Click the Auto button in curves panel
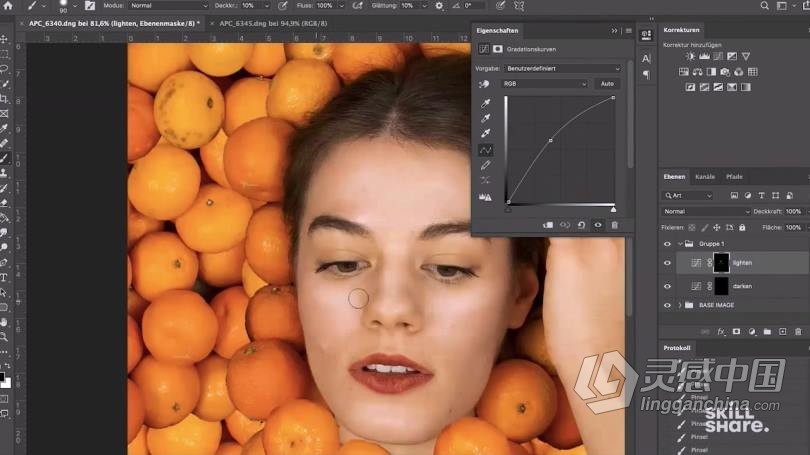Viewport: 810px width, 455px height. [607, 84]
